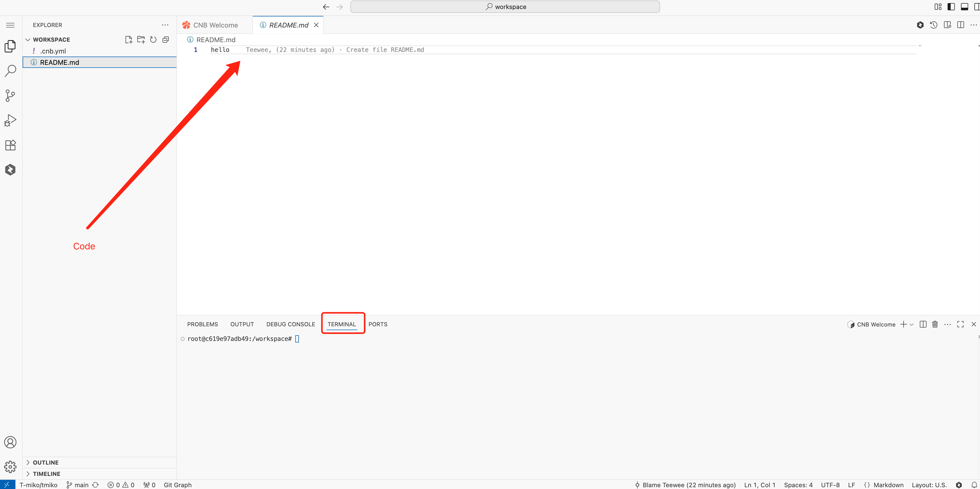Open the Run and Debug view
The height and width of the screenshot is (489, 980).
pyautogui.click(x=10, y=120)
